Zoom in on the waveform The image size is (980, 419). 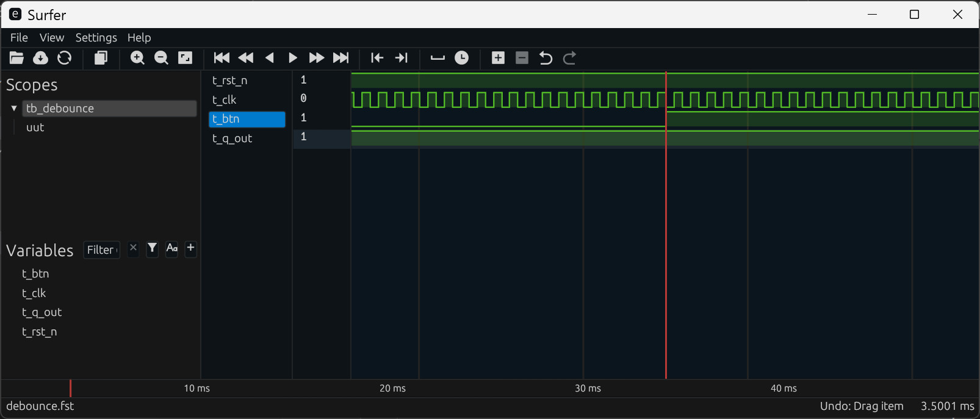click(137, 58)
